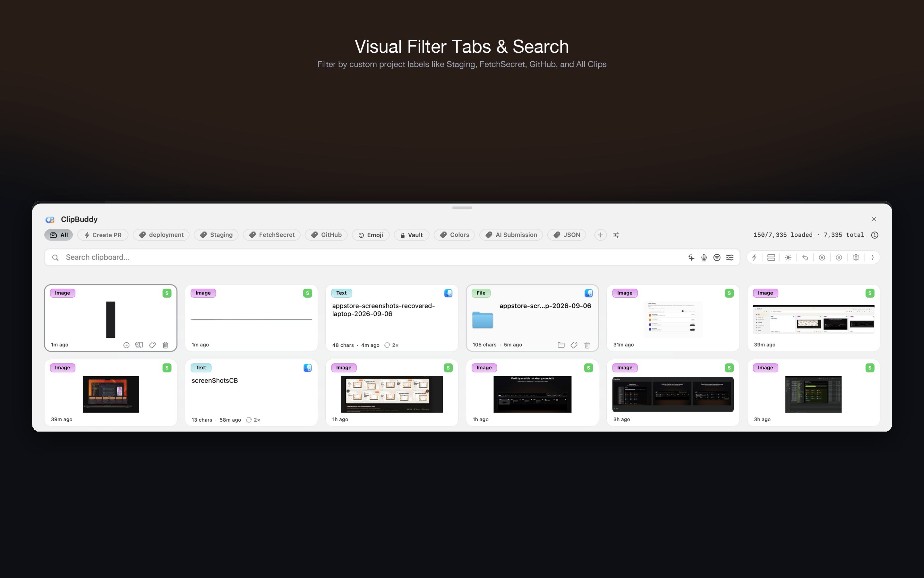Image resolution: width=924 pixels, height=578 pixels.
Task: Reveal folder icon on the File card
Action: (x=561, y=345)
